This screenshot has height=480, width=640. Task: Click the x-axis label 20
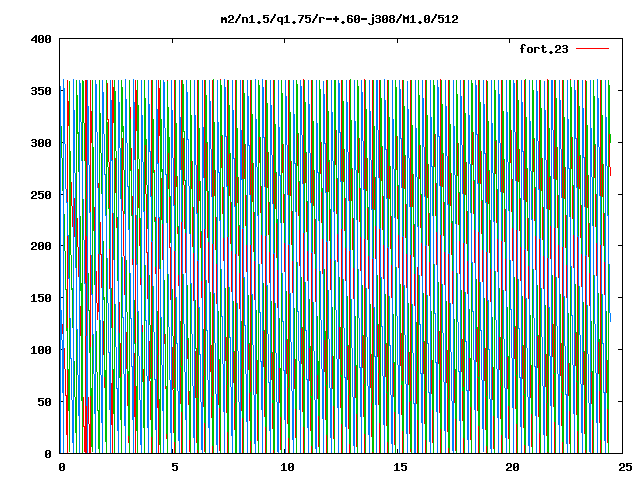513,467
